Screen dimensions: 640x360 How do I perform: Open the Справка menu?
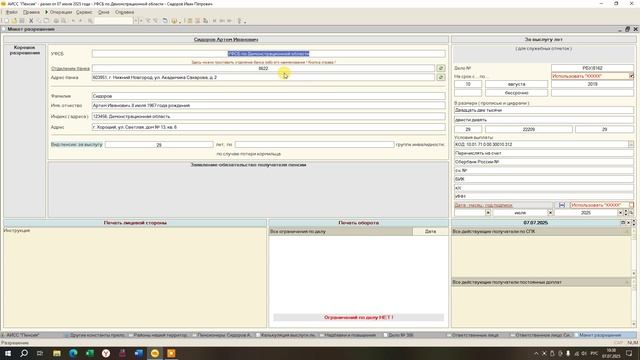tap(124, 12)
